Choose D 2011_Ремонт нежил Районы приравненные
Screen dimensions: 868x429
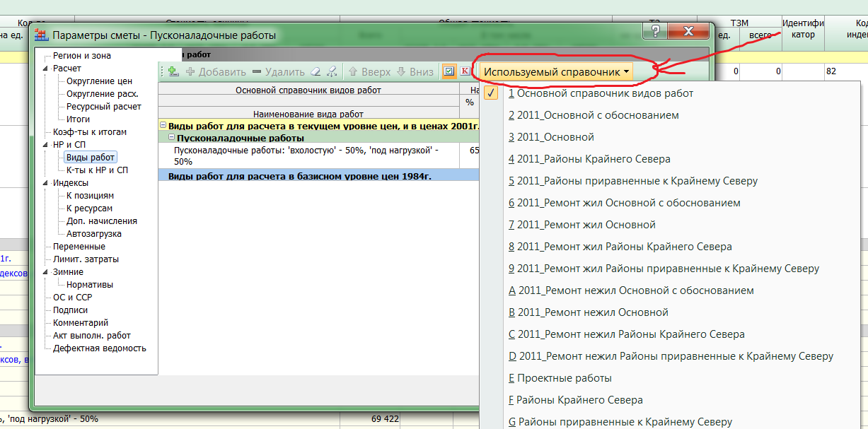pyautogui.click(x=671, y=356)
